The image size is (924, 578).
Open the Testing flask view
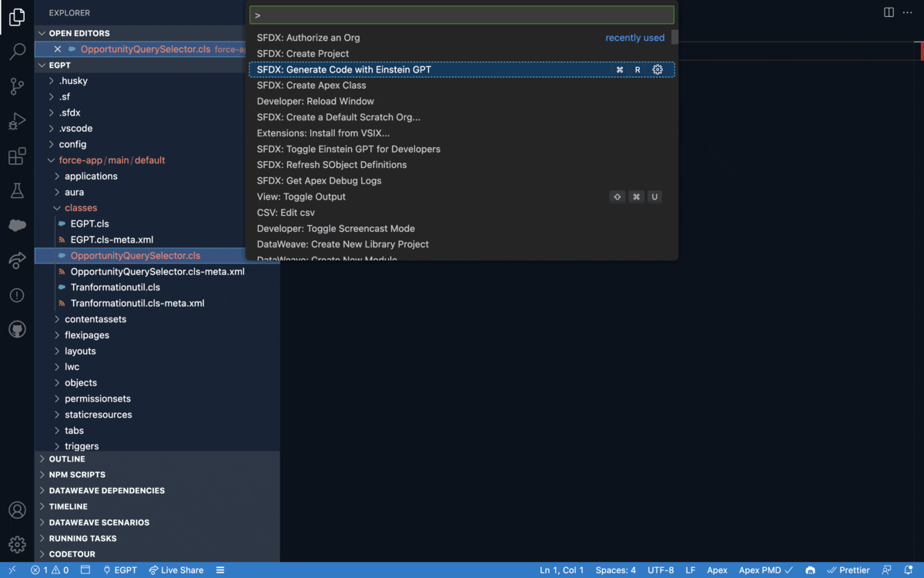coord(17,191)
